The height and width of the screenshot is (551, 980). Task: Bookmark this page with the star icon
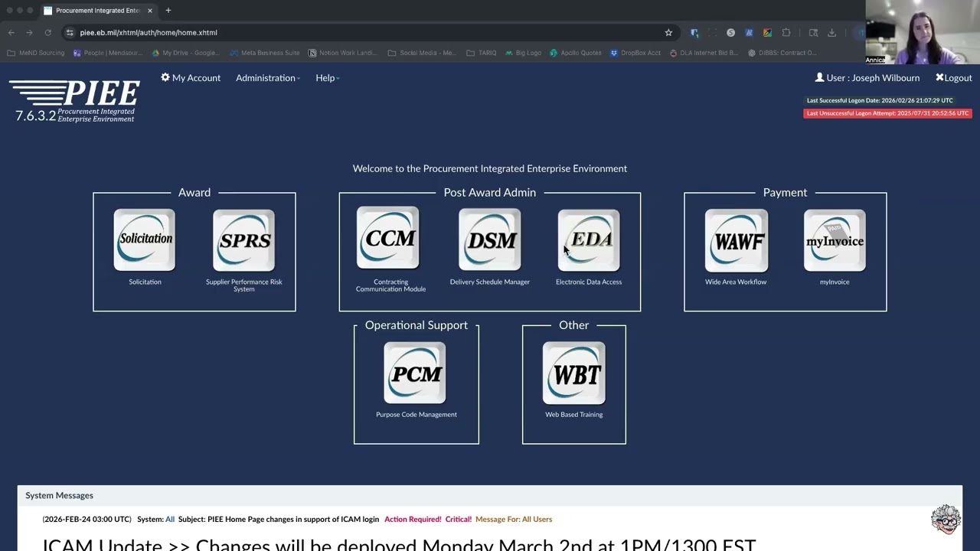668,33
